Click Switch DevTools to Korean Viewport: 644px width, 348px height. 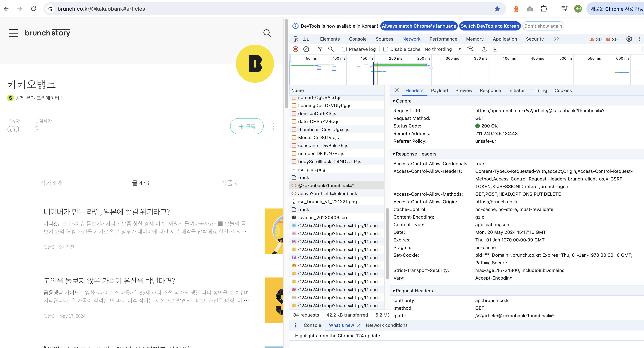(x=490, y=26)
